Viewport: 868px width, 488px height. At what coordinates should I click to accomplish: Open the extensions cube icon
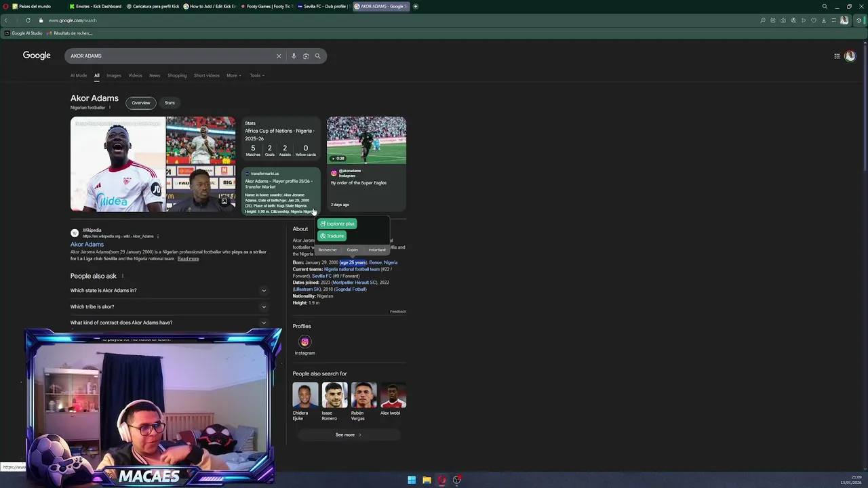[859, 20]
